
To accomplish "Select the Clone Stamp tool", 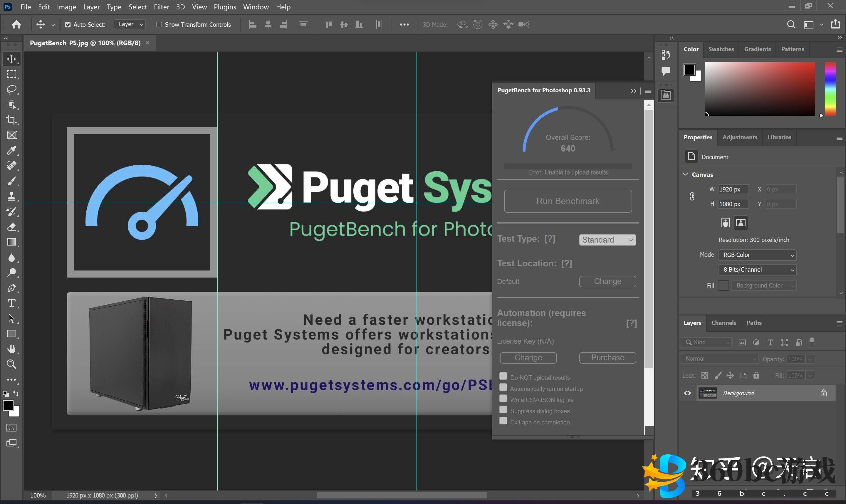I will [11, 196].
